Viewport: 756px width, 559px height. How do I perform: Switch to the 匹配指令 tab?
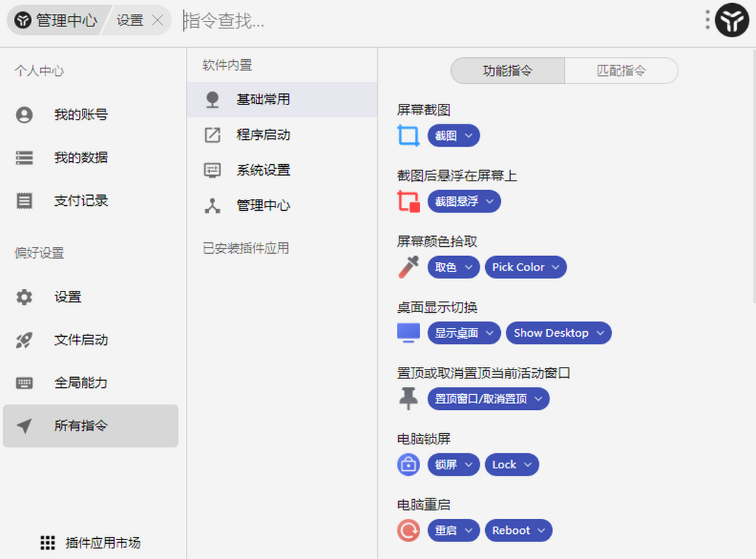click(x=621, y=71)
